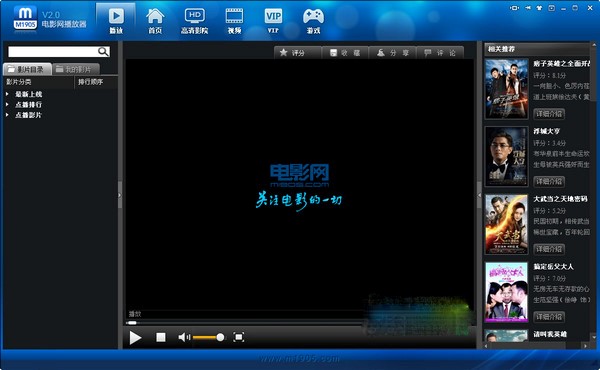Toggle fullscreen mode icon
Image resolution: width=600 pixels, height=370 pixels.
coord(238,337)
